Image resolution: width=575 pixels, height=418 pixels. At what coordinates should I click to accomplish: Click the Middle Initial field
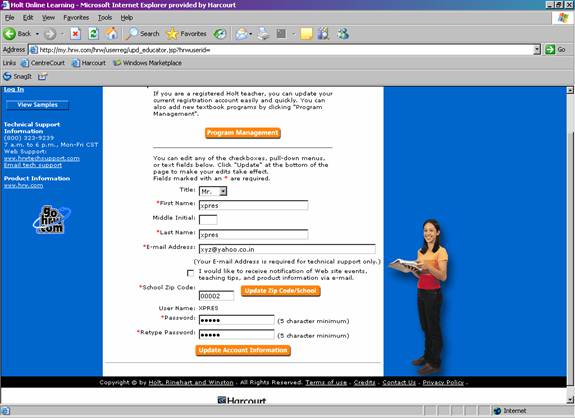pyautogui.click(x=208, y=220)
